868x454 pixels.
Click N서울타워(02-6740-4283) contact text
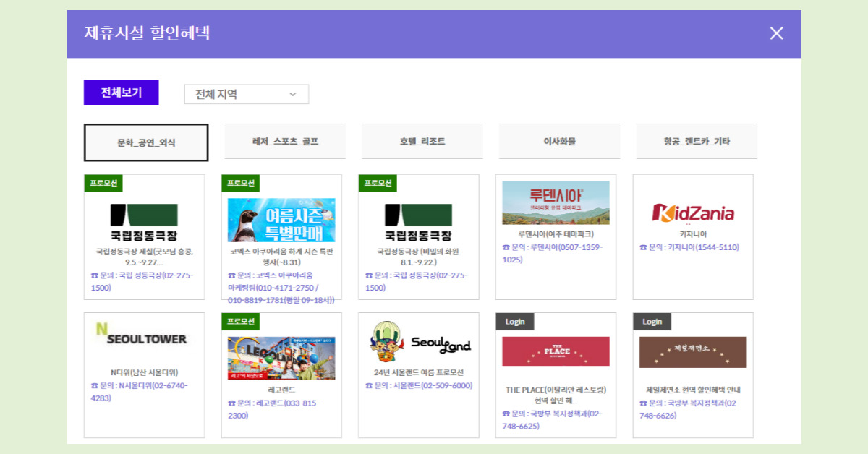(139, 392)
